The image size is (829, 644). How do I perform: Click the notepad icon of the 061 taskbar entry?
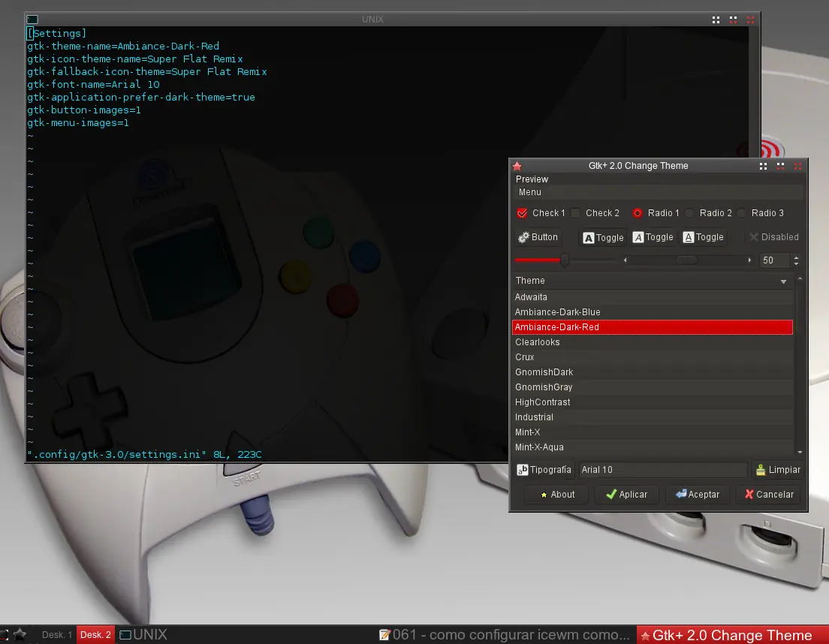point(385,634)
